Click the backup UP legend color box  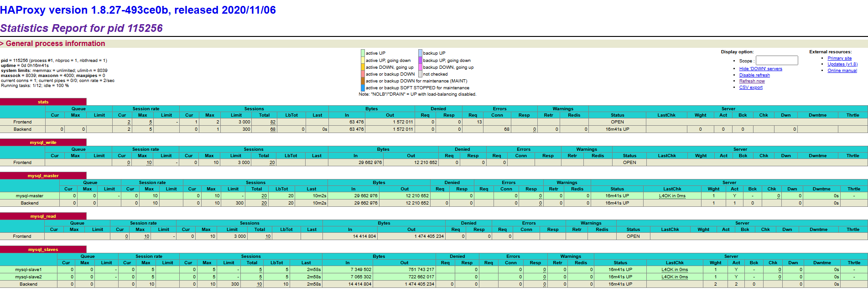pyautogui.click(x=421, y=53)
